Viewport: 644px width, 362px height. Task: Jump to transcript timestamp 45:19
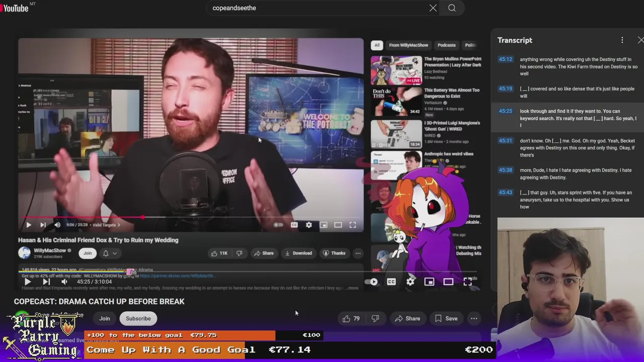(505, 89)
